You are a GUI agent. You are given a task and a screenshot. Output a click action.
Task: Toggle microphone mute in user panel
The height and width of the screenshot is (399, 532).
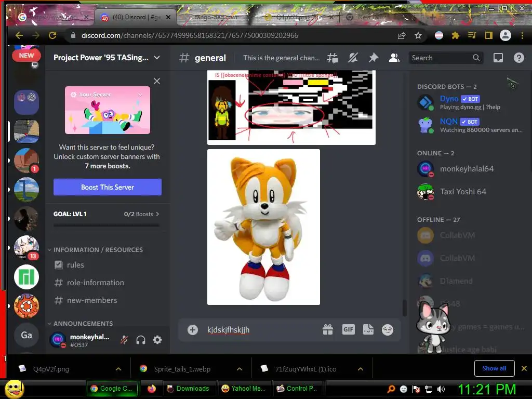[124, 340]
